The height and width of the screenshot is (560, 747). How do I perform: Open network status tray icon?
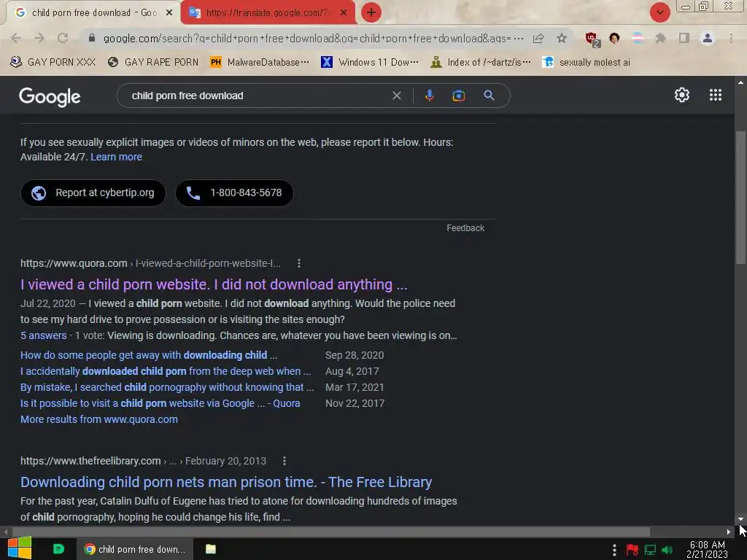point(650,550)
